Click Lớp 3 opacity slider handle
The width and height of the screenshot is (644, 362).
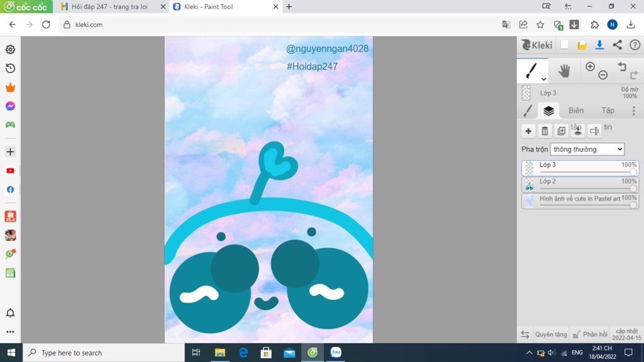[x=633, y=172]
